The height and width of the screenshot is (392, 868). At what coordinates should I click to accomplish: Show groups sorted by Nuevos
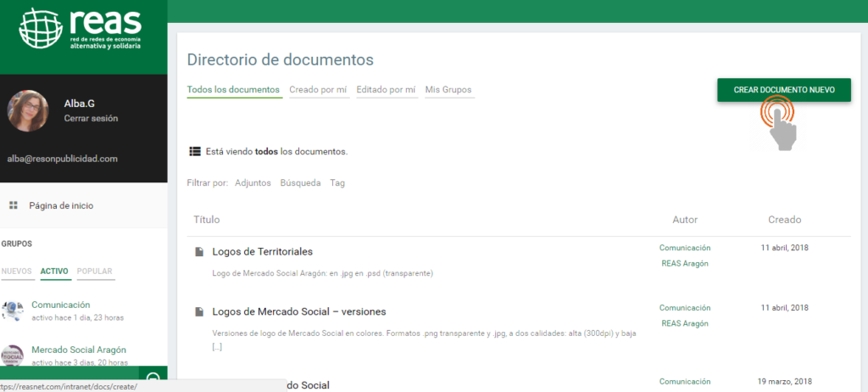click(17, 272)
